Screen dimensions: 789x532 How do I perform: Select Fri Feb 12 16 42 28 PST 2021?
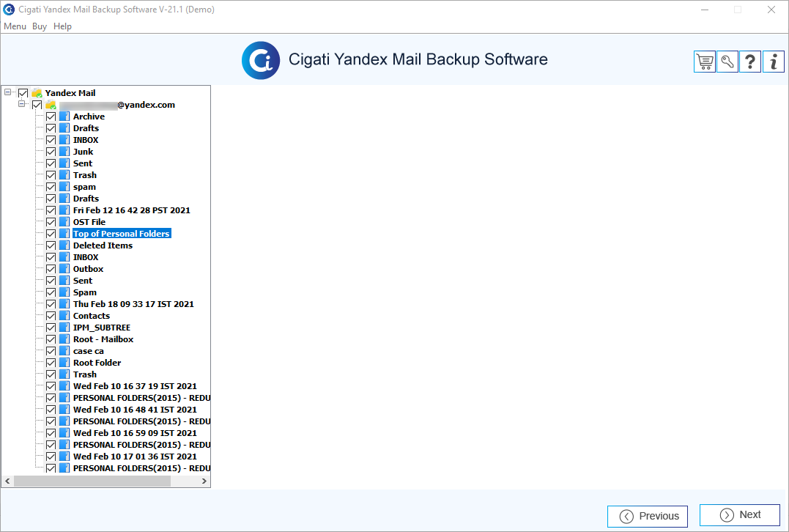pos(132,210)
